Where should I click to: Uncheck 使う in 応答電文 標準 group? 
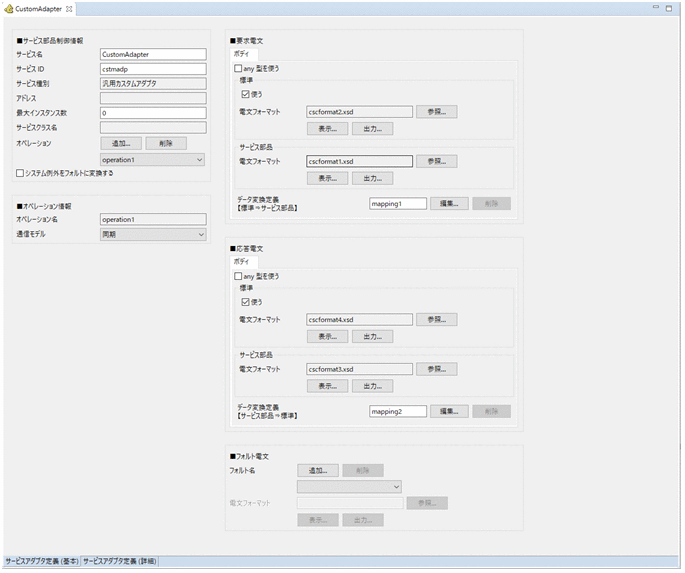pyautogui.click(x=245, y=301)
